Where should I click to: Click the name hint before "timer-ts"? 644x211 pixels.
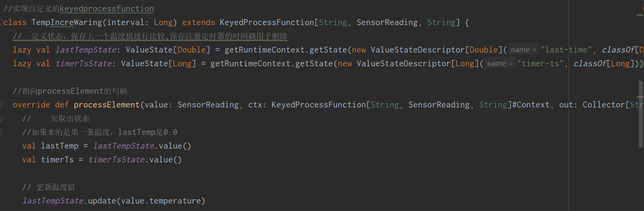500,64
